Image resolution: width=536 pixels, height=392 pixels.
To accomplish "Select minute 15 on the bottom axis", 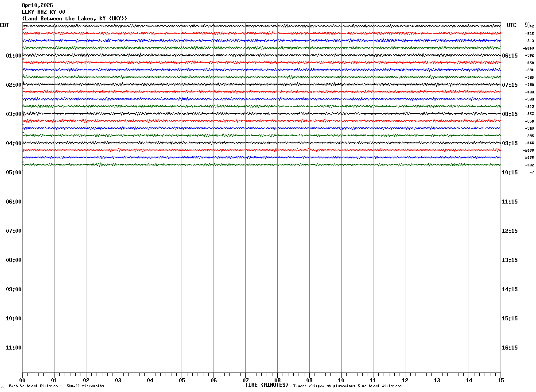I will pos(501,380).
